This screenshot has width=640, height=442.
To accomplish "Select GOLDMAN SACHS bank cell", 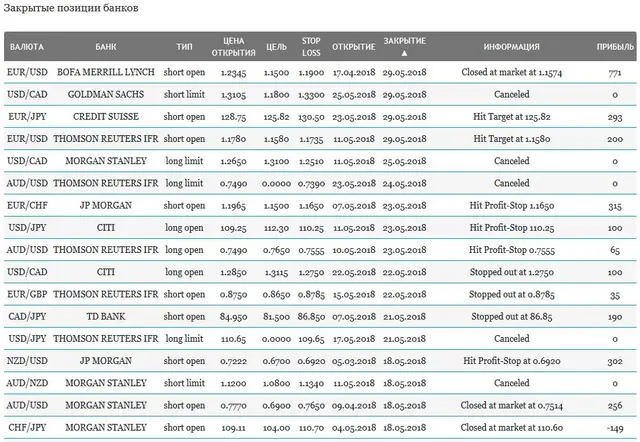I will [106, 94].
